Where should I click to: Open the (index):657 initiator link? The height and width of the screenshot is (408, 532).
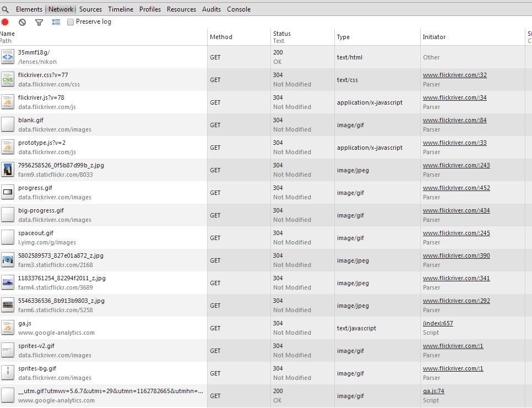coord(438,324)
